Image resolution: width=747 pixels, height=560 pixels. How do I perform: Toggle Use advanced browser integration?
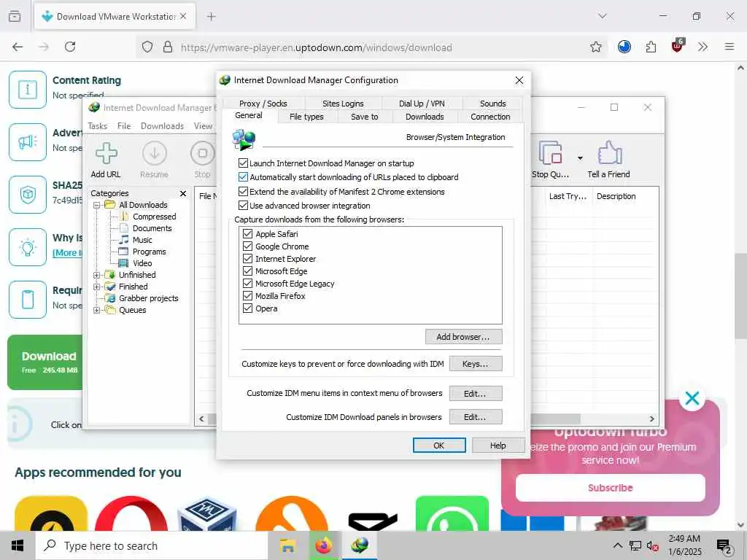click(243, 206)
